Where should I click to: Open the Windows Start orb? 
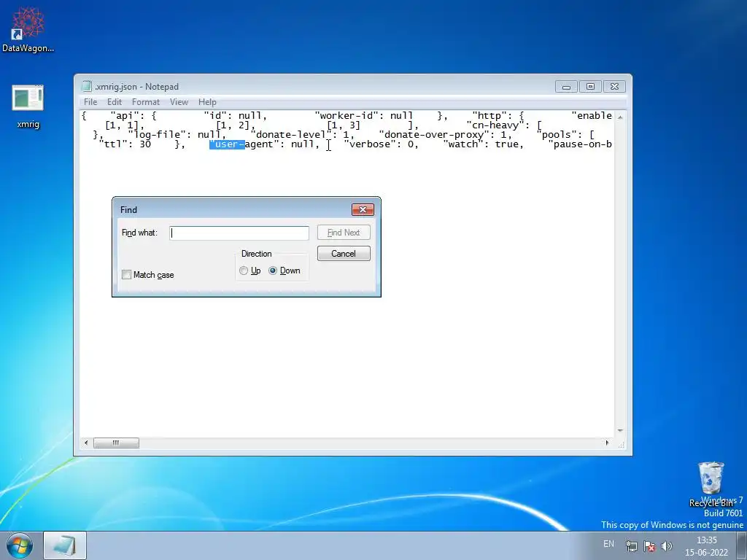point(20,545)
